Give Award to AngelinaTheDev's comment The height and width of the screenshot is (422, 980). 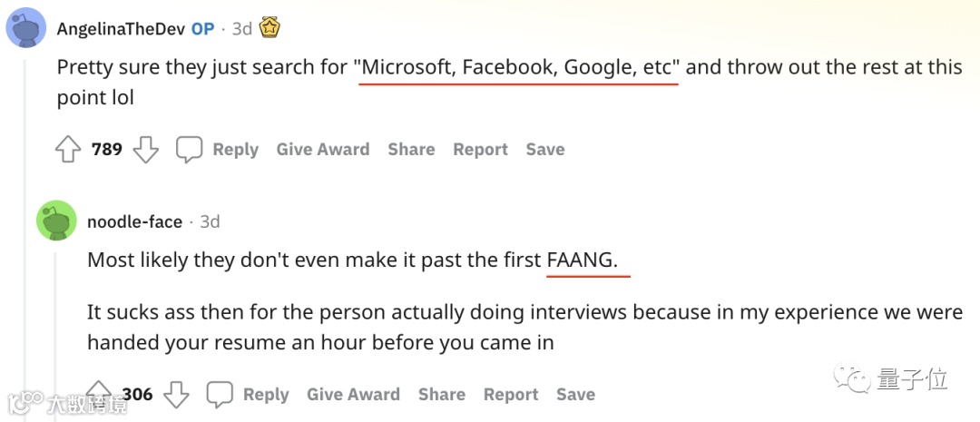322,150
